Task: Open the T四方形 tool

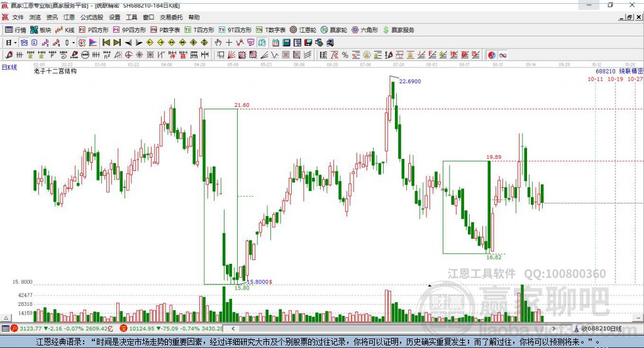Action: coord(199,30)
